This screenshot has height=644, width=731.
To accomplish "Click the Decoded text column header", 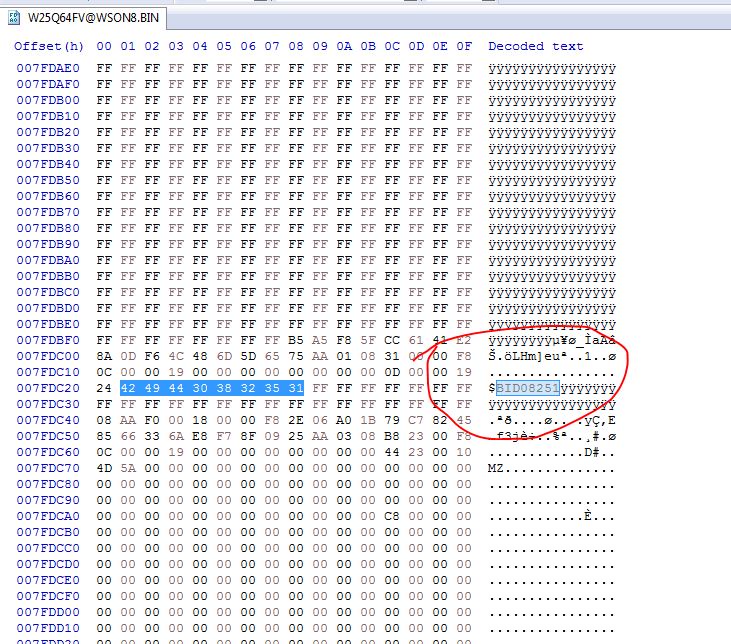I will coord(536,46).
